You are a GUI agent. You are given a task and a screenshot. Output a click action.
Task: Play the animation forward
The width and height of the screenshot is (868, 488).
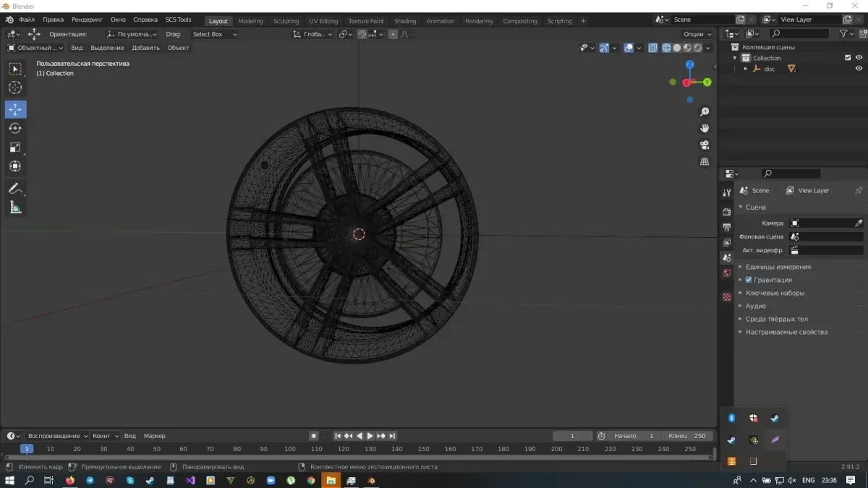click(370, 436)
